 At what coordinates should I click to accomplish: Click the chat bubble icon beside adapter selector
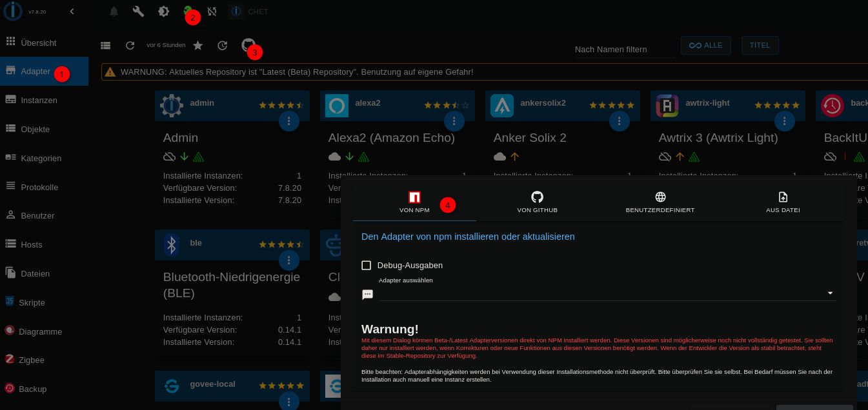367,295
